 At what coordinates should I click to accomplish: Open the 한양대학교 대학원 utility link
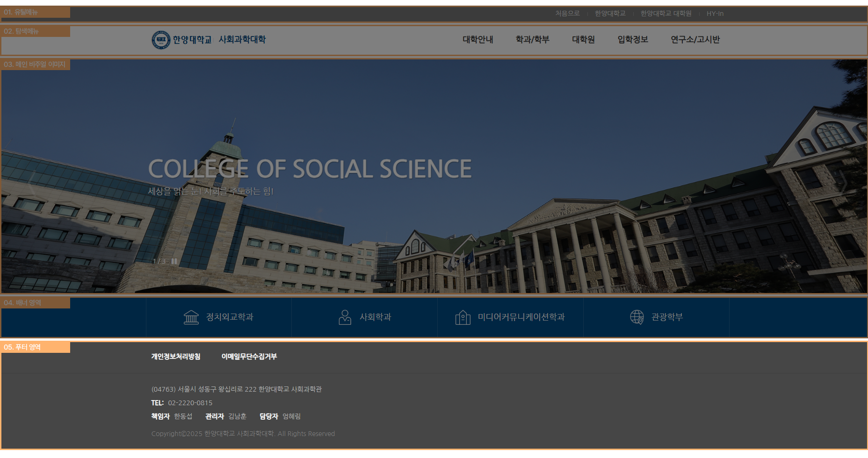(x=665, y=14)
